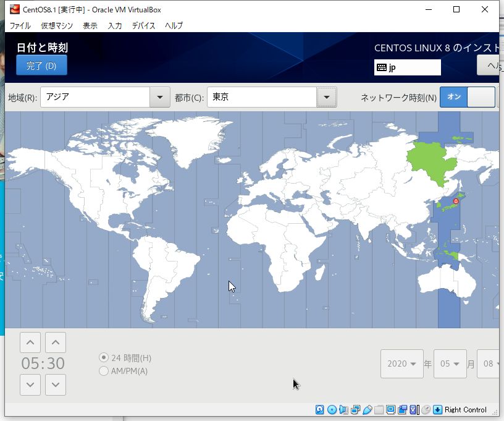
Task: Click the VirtualBox hard disk activity icon
Action: tap(319, 409)
